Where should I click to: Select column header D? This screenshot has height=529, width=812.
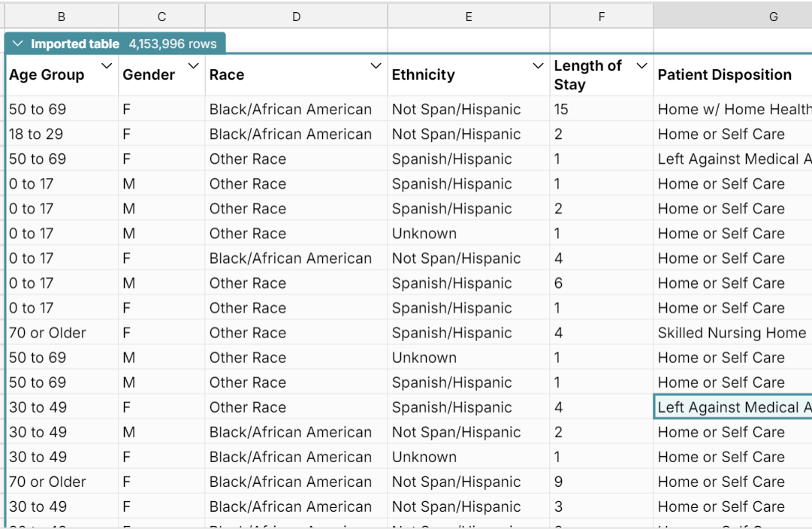tap(296, 15)
